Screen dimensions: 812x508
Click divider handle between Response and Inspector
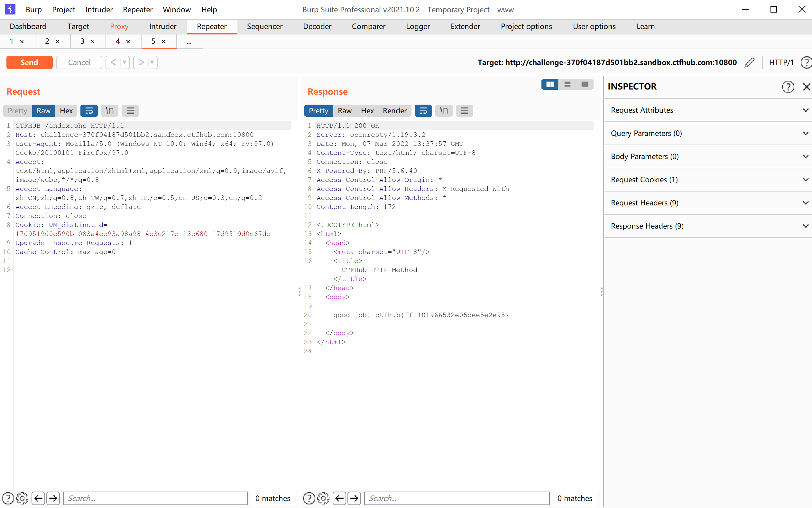point(602,292)
